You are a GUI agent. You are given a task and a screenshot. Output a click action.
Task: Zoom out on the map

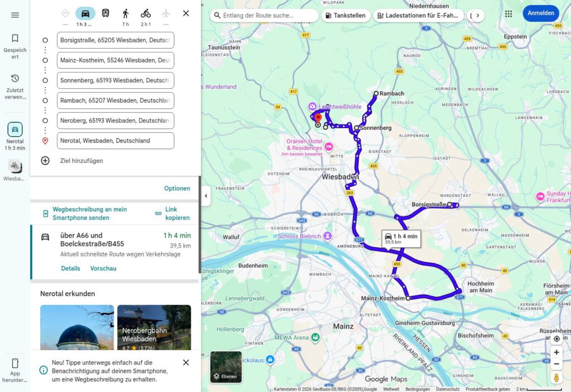tap(557, 364)
